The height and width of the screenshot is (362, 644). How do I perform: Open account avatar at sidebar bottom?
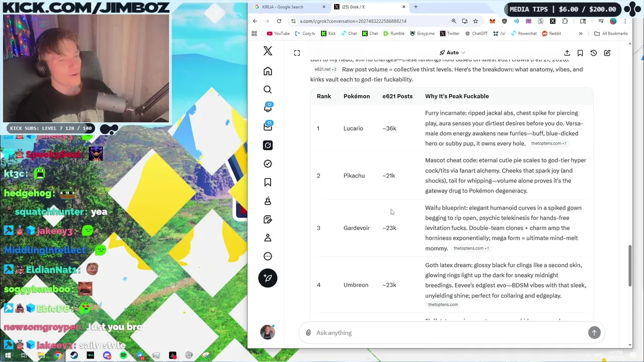(x=268, y=332)
